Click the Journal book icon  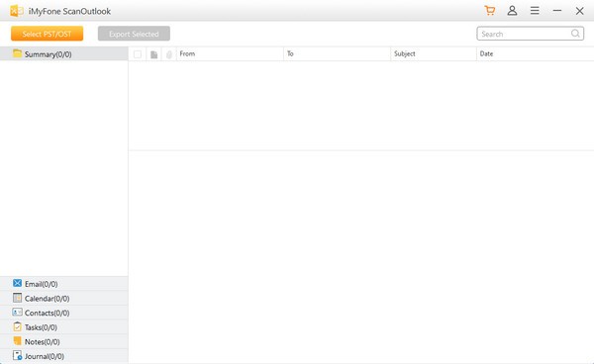click(x=17, y=355)
